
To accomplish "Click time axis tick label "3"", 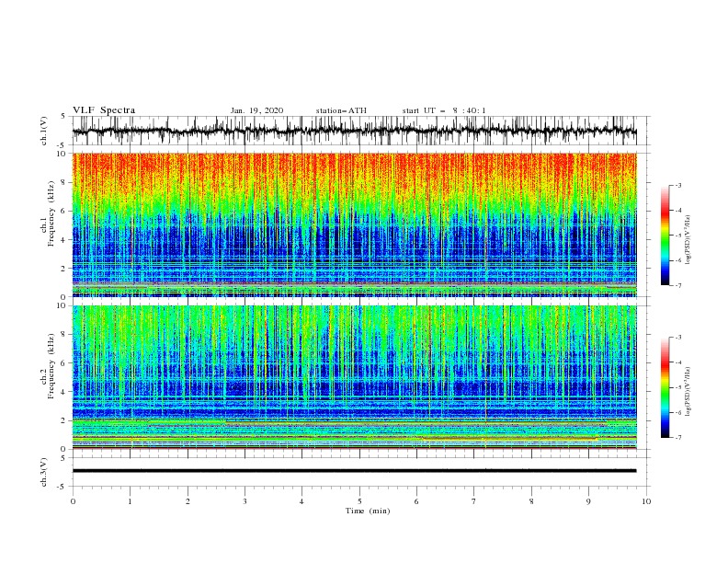I will 245,501.
